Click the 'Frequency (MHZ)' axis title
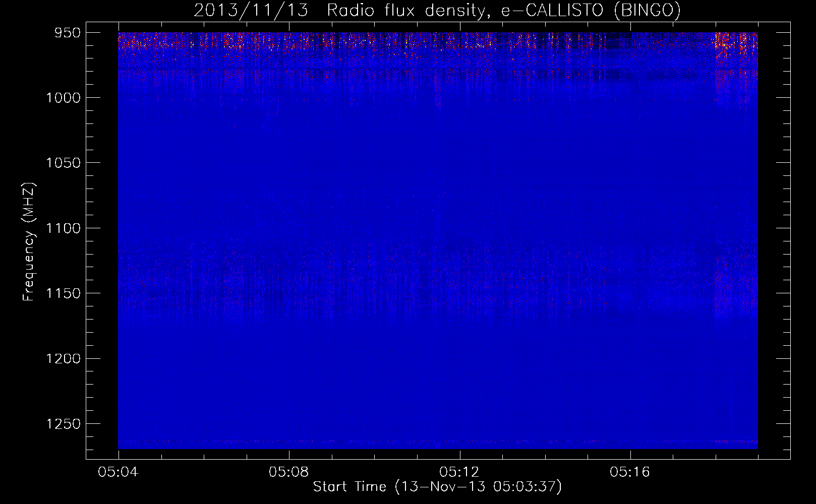Viewport: 816px width, 504px height. click(x=29, y=242)
